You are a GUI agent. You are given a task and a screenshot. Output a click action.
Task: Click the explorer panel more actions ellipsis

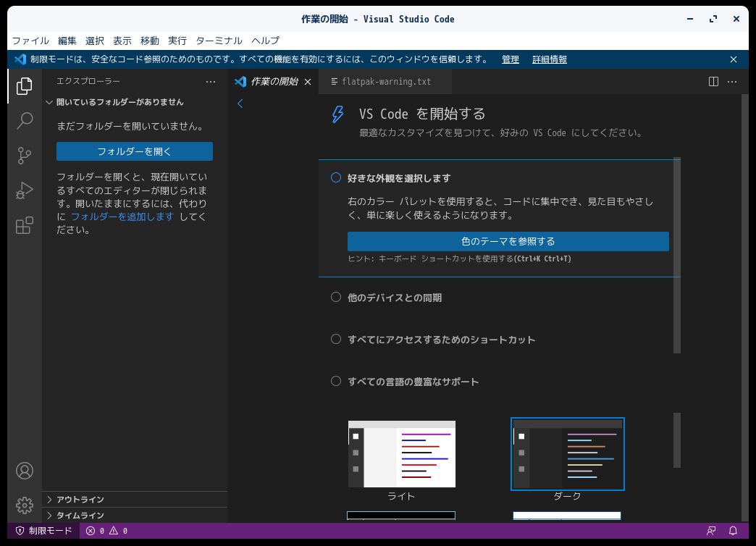[211, 82]
